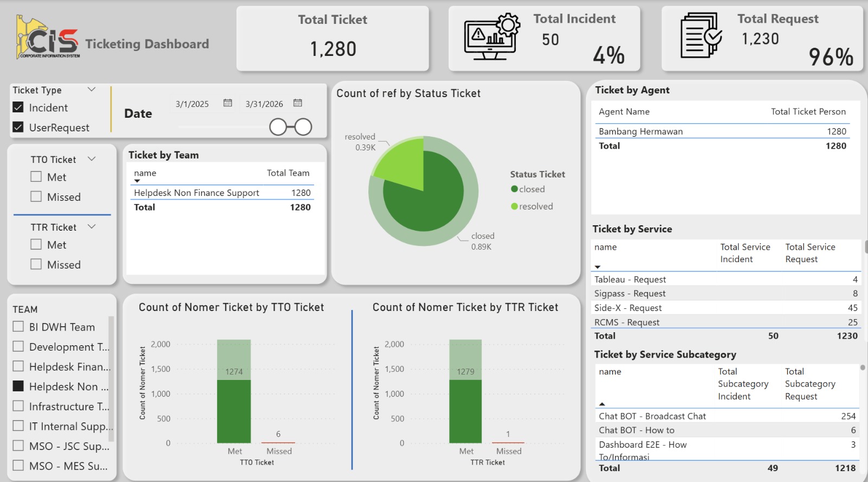The width and height of the screenshot is (868, 482).
Task: Select Bambang Hermawan agent row
Action: (641, 131)
